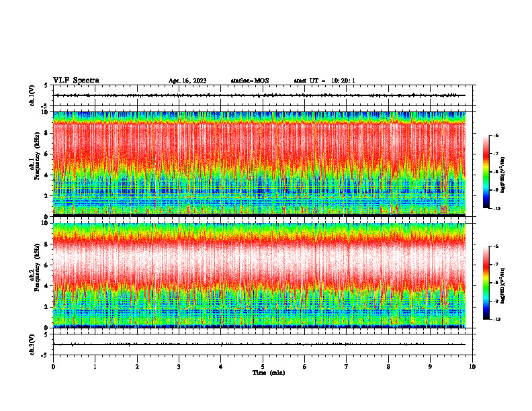The width and height of the screenshot is (532, 411).
Task: Click the ch.1 spectrogram color bar
Action: pos(486,172)
